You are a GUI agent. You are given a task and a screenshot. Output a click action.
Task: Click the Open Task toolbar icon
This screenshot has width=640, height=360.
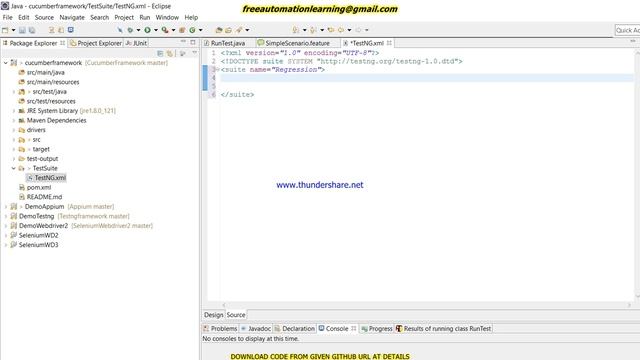click(x=228, y=30)
